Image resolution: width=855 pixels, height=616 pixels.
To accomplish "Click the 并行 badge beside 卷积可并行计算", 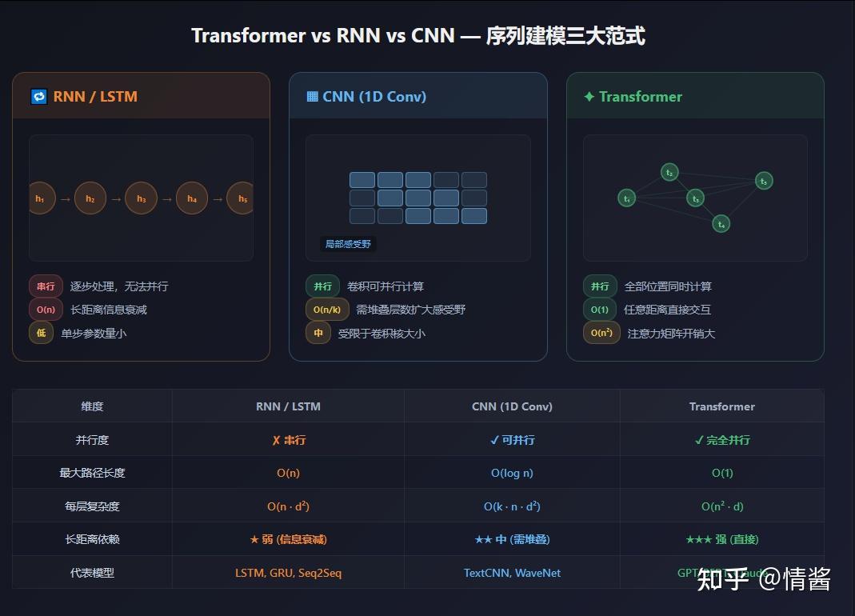I will click(323, 286).
